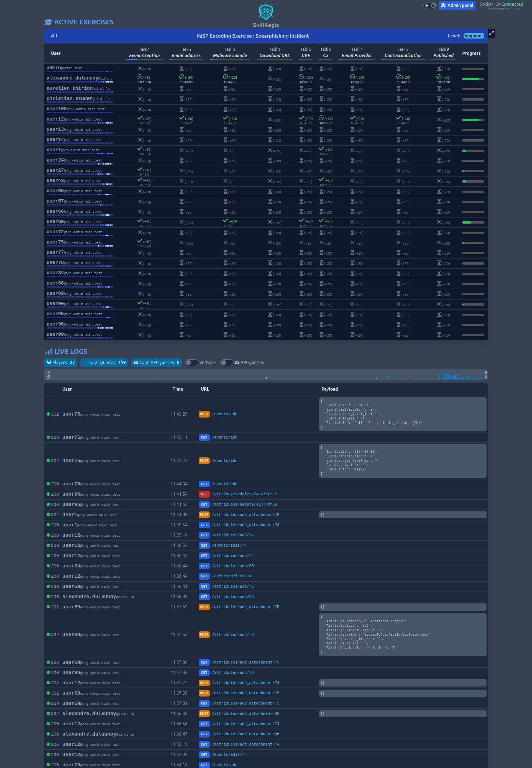Click the SkillAegis shield logo

266,11
